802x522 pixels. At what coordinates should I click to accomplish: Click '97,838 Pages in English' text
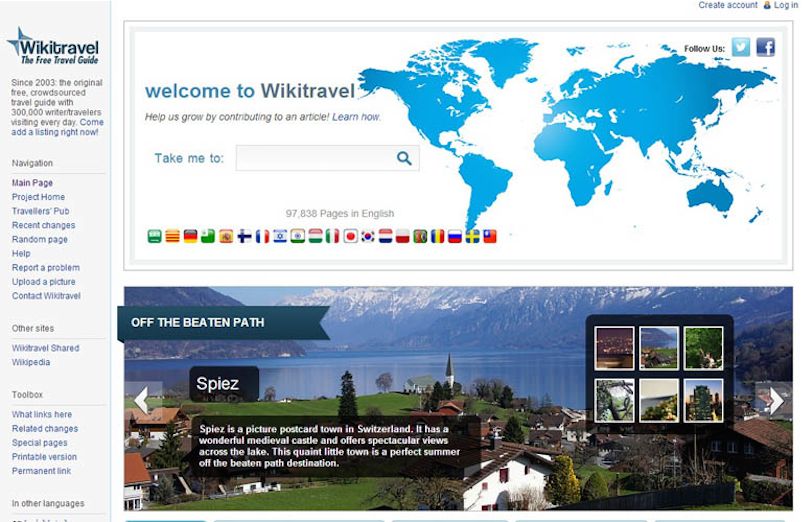click(340, 213)
